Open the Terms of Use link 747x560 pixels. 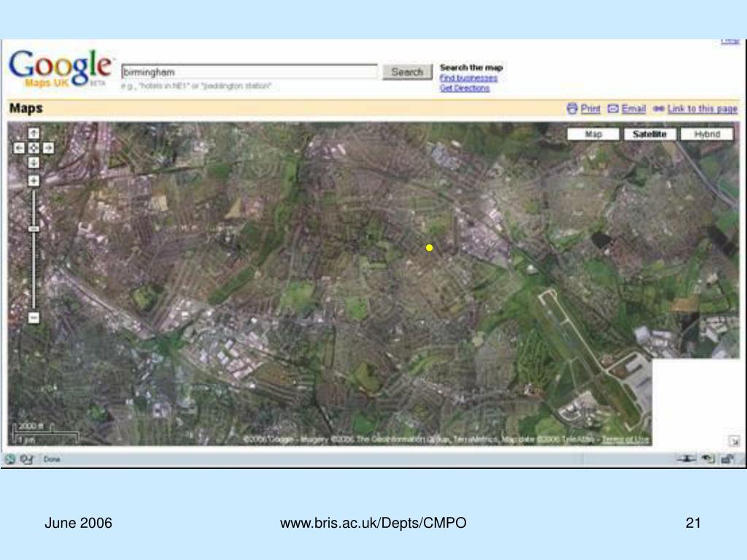(x=625, y=439)
